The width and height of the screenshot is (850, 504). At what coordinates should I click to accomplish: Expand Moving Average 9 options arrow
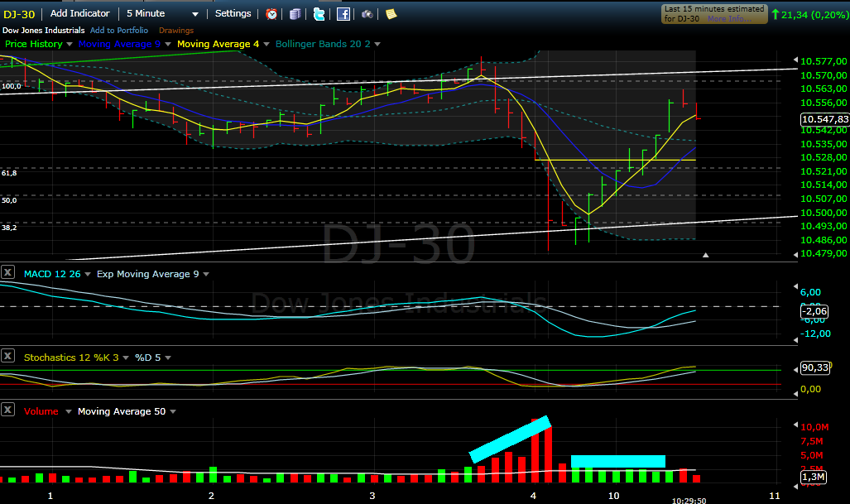168,45
